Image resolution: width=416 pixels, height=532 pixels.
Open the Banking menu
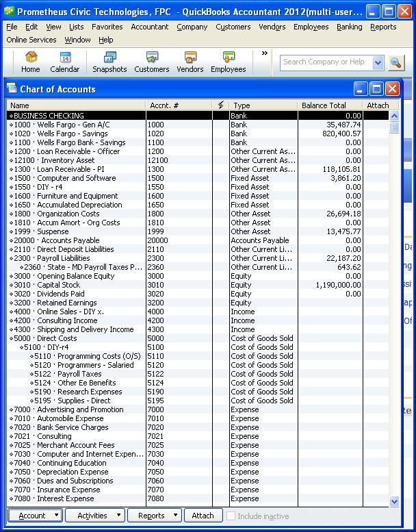pyautogui.click(x=349, y=27)
